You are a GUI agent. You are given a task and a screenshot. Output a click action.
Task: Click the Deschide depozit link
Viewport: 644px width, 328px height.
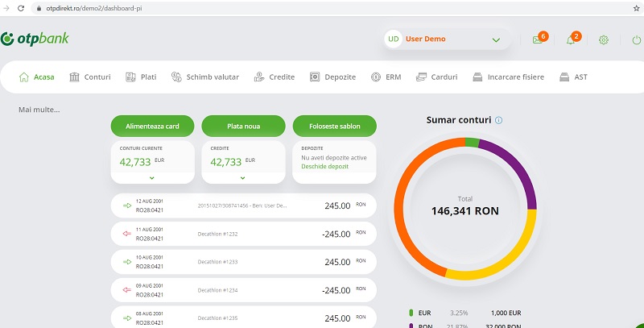click(325, 167)
